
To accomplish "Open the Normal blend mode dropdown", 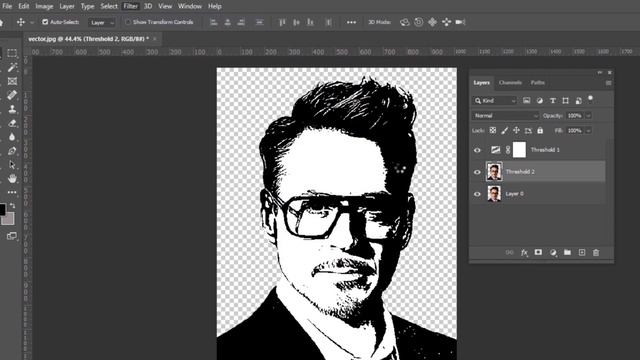I will click(x=505, y=116).
